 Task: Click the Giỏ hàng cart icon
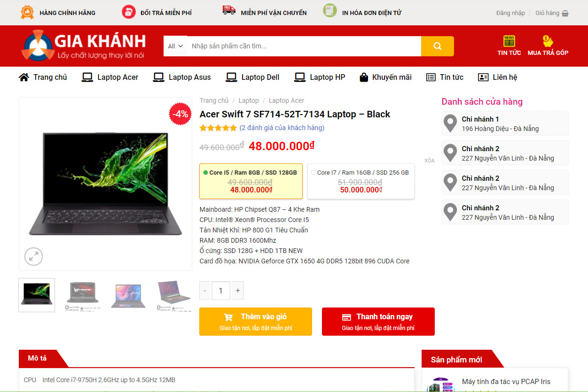(565, 13)
